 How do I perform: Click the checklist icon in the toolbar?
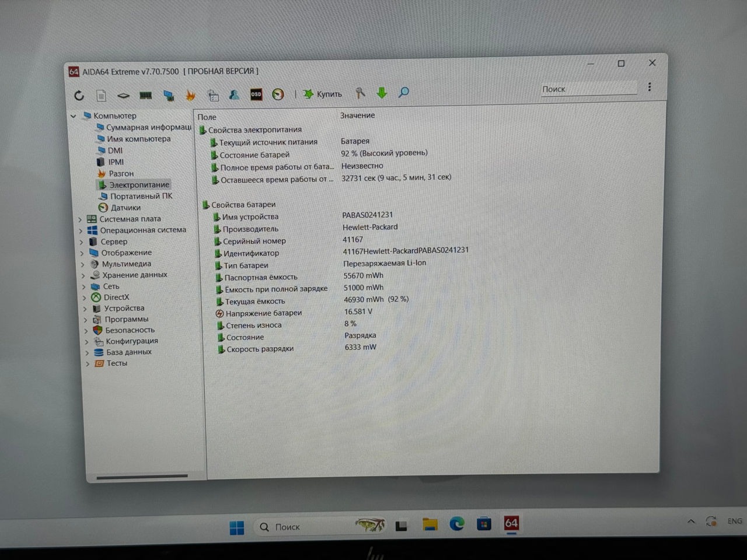point(212,95)
